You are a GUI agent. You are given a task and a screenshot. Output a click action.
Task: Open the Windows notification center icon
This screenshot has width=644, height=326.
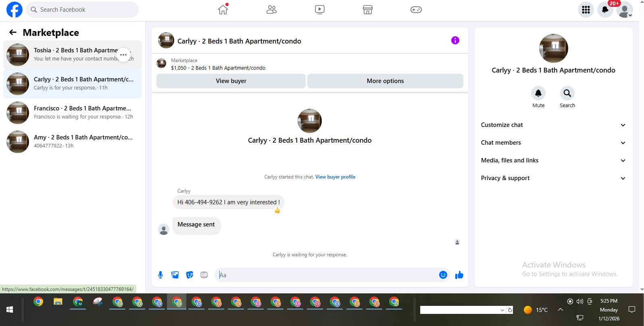(x=632, y=309)
